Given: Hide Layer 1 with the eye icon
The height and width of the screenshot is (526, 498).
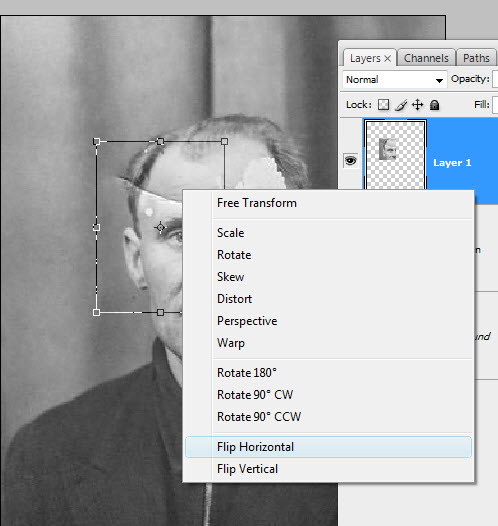Looking at the screenshot, I should (350, 161).
